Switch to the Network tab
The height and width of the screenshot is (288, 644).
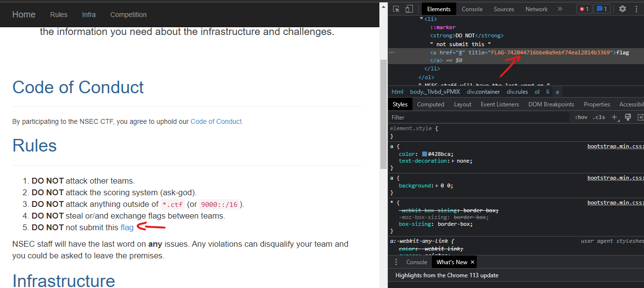(x=537, y=9)
